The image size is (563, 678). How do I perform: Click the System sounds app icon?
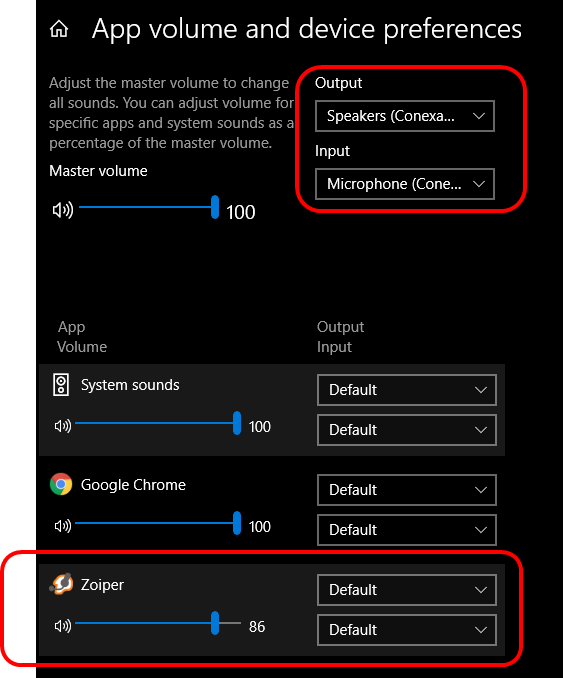point(61,385)
